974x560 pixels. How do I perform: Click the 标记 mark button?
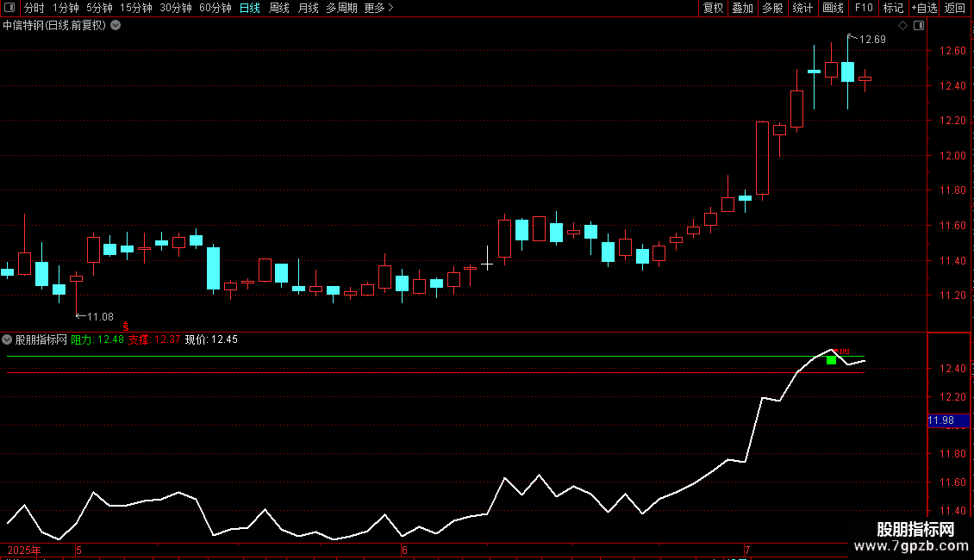893,8
